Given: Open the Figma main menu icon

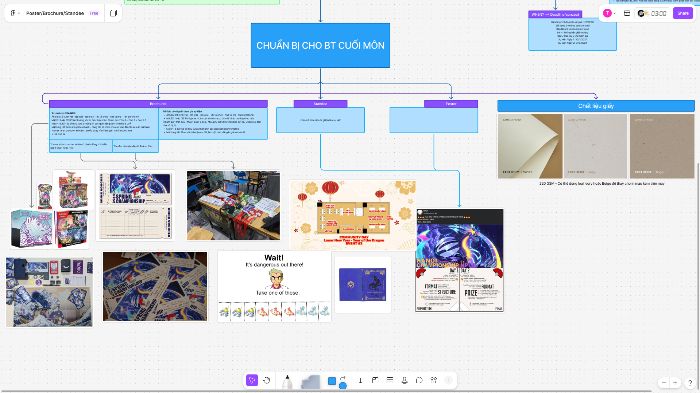Looking at the screenshot, I should click(x=13, y=13).
